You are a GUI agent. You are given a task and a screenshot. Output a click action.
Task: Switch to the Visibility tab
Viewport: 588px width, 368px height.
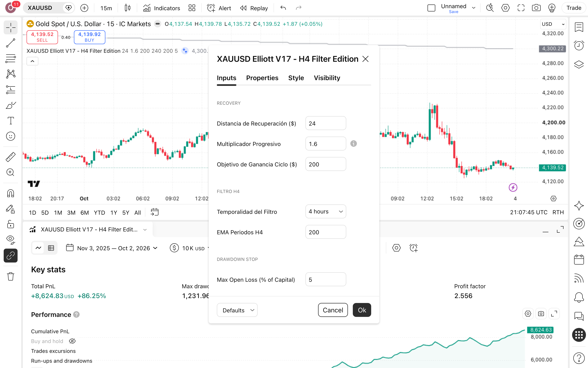[327, 78]
